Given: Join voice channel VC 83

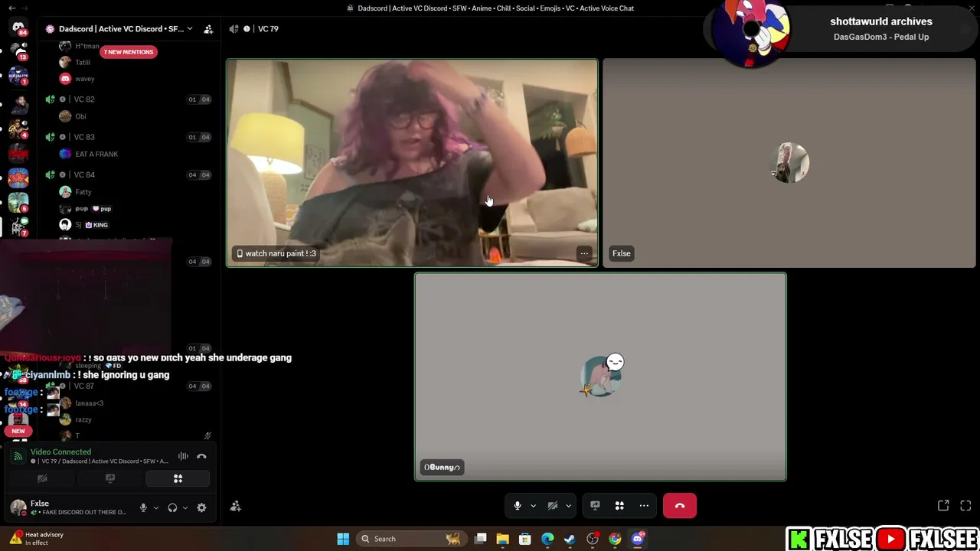Looking at the screenshot, I should click(x=84, y=137).
